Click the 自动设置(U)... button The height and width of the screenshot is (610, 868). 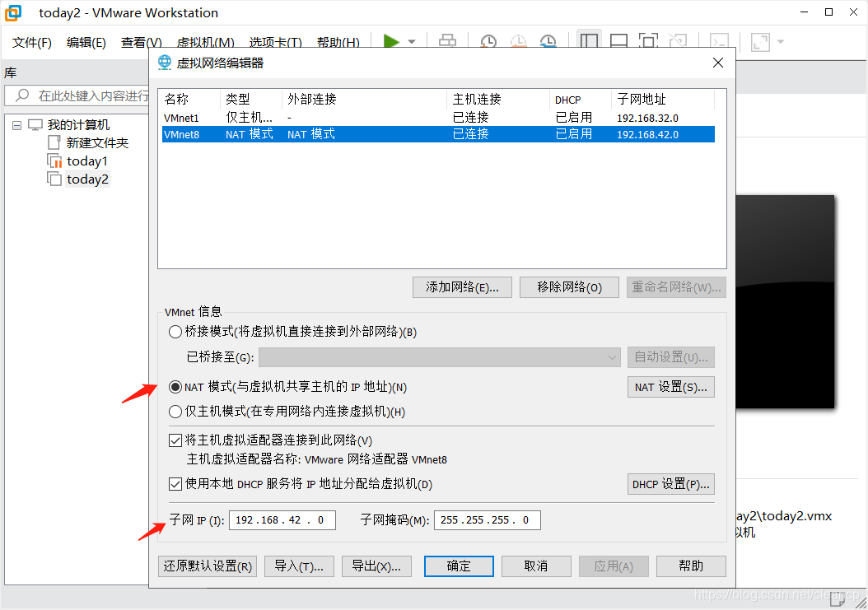coord(671,357)
